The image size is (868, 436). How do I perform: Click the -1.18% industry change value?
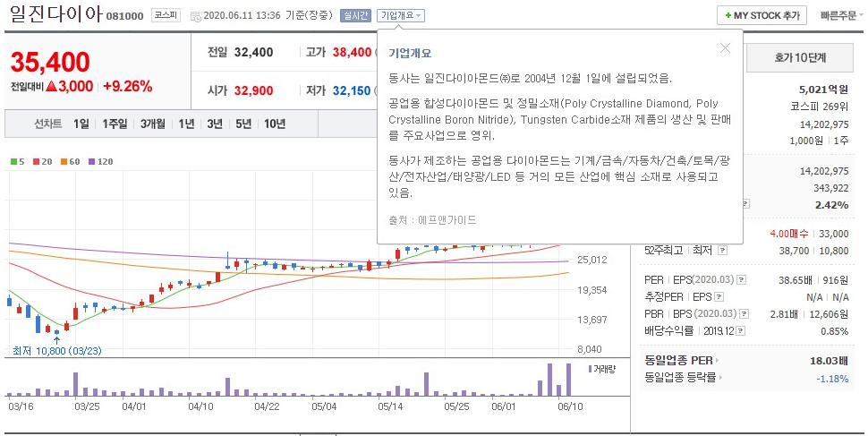(x=832, y=379)
